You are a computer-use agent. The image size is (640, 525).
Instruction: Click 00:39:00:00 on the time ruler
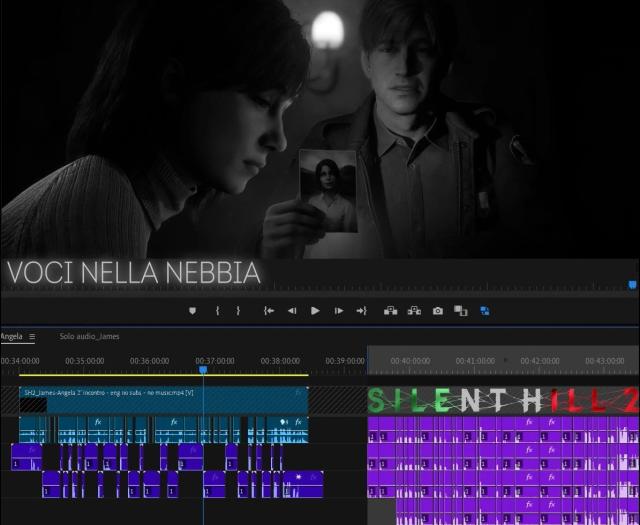coord(345,361)
